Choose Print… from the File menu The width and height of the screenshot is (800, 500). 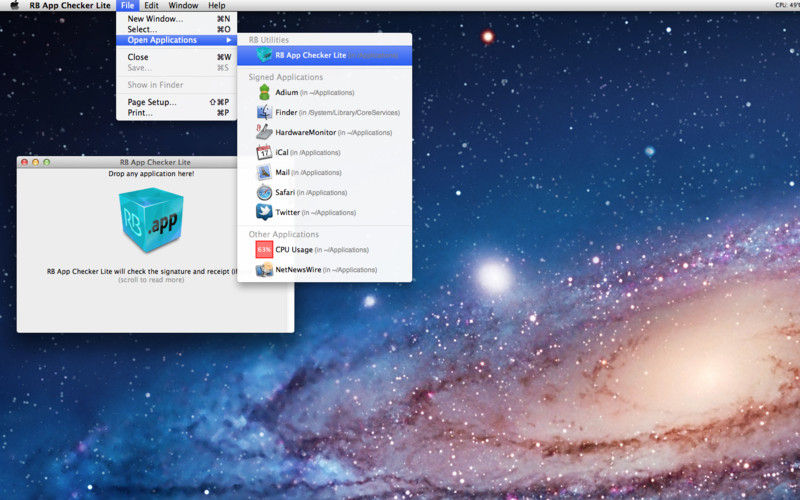tap(177, 113)
